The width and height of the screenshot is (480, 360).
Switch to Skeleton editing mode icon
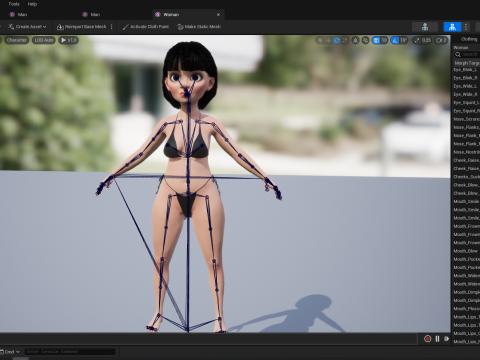point(425,27)
